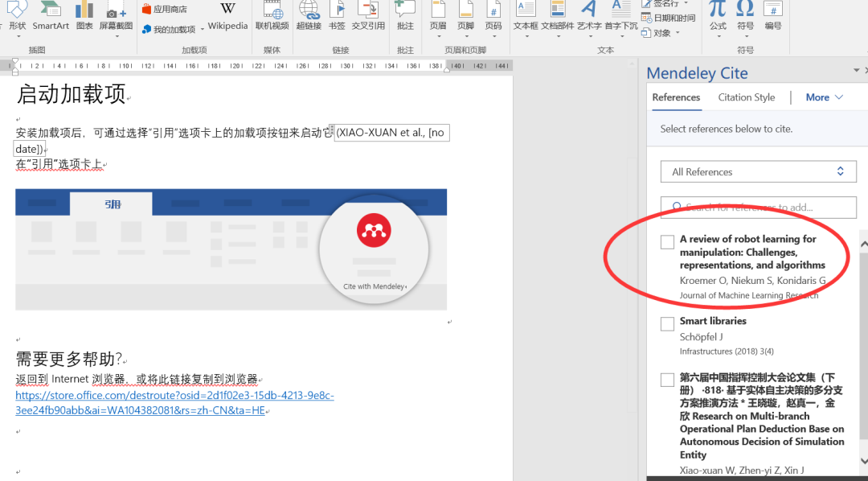The height and width of the screenshot is (481, 868).
Task: Open the Mendeley Cite pane options arrow
Action: coord(856,71)
